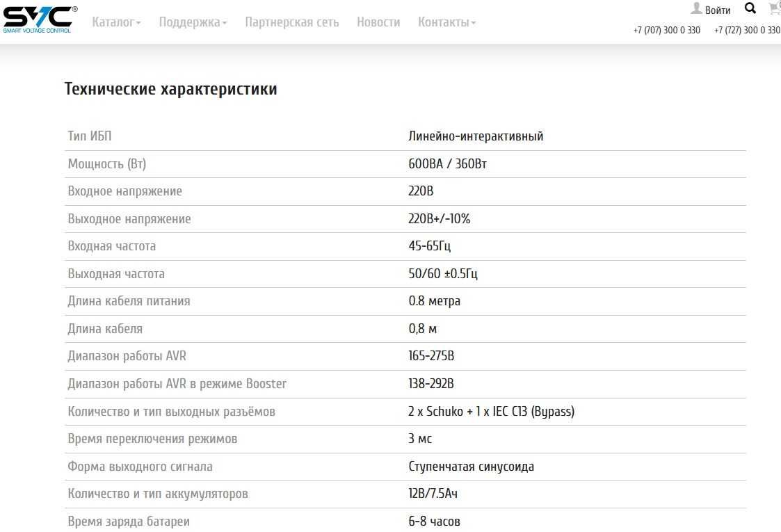
Task: Expand the Поддержка dropdown menu
Action: pyautogui.click(x=193, y=22)
